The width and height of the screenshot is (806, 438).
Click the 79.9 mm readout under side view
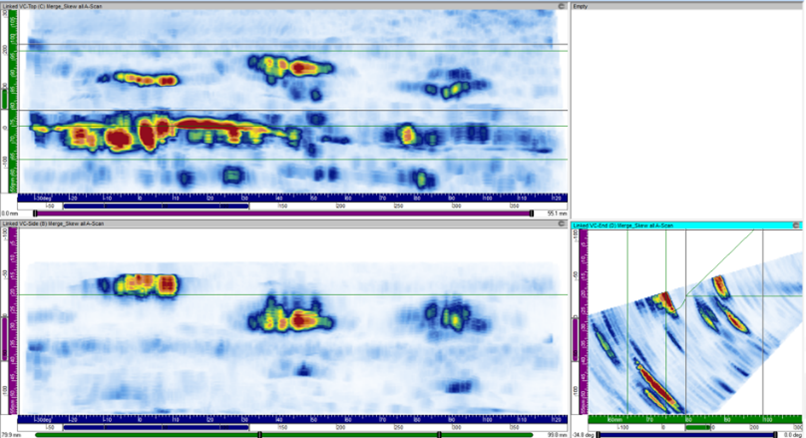(13, 434)
